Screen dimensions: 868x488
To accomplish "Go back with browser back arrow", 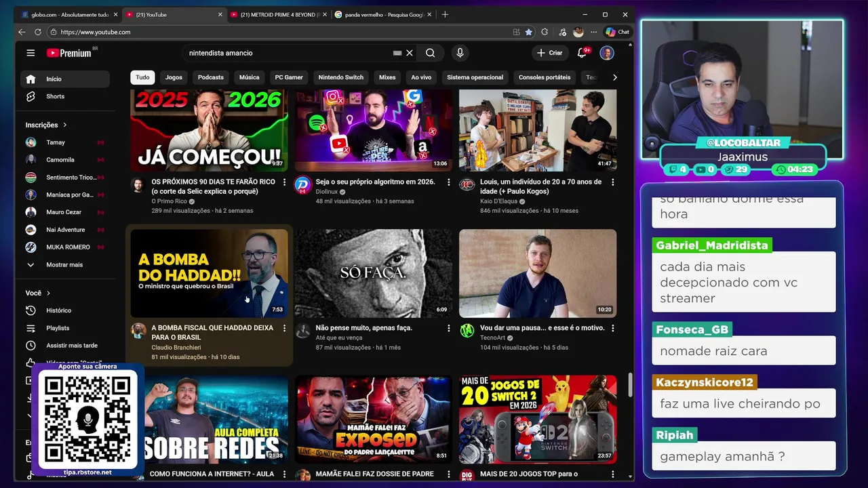I will (x=22, y=32).
